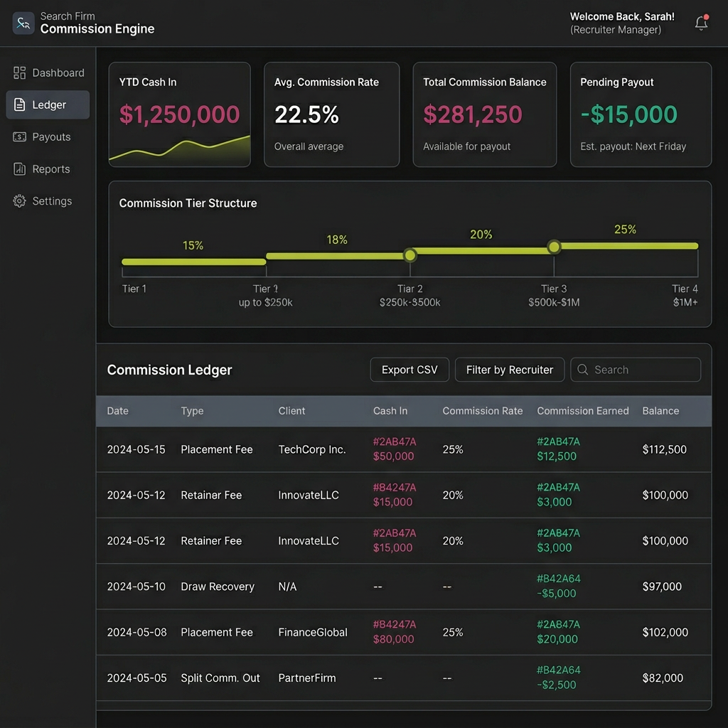Open the notification bell
The height and width of the screenshot is (728, 728).
coord(701,23)
